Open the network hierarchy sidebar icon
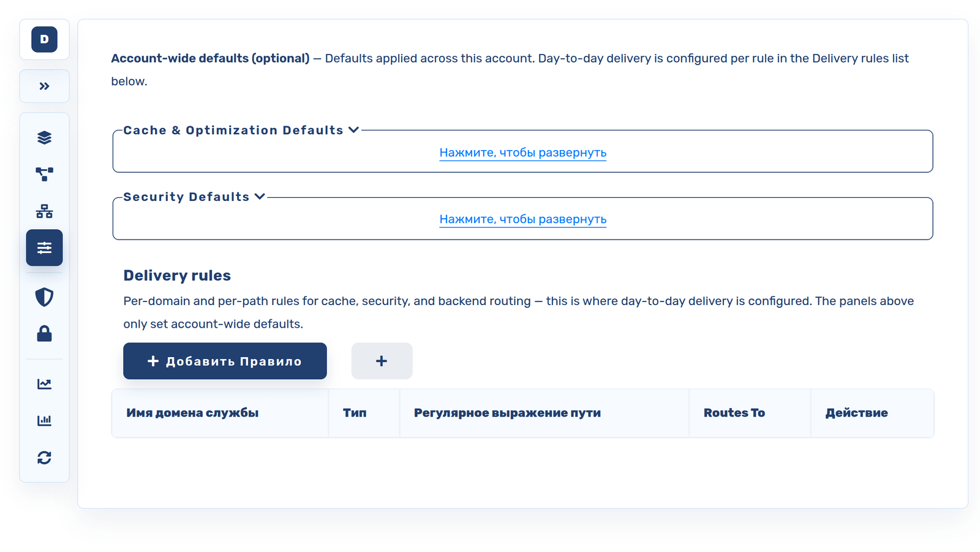Viewport: 980px width, 552px height. click(44, 211)
